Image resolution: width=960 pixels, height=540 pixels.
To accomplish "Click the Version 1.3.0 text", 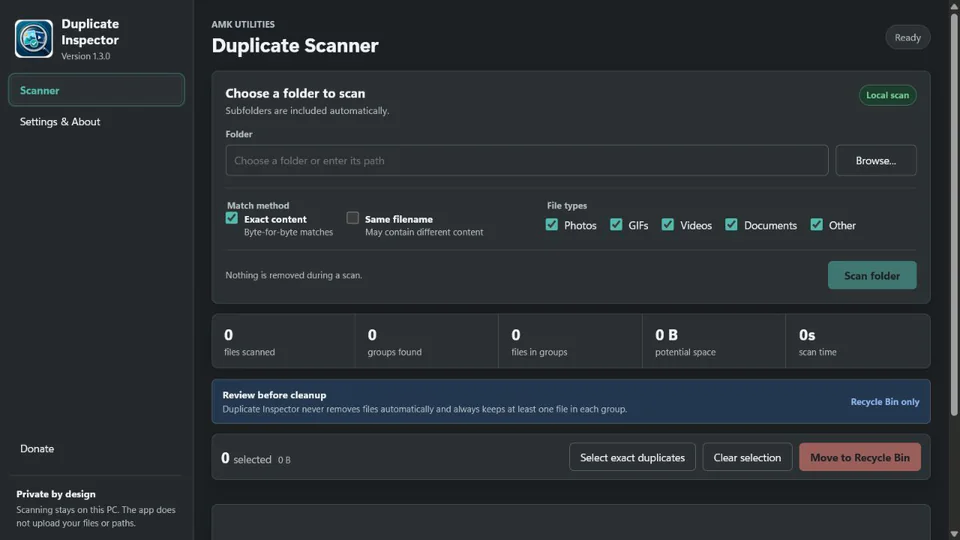I will (86, 56).
